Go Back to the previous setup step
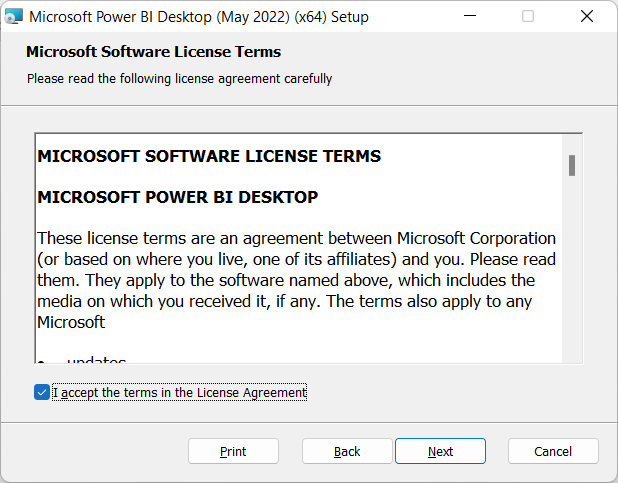This screenshot has width=618, height=483. tap(347, 451)
